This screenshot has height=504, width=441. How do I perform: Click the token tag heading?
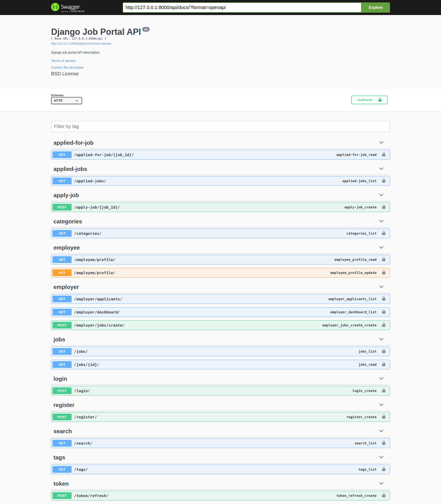[61, 483]
